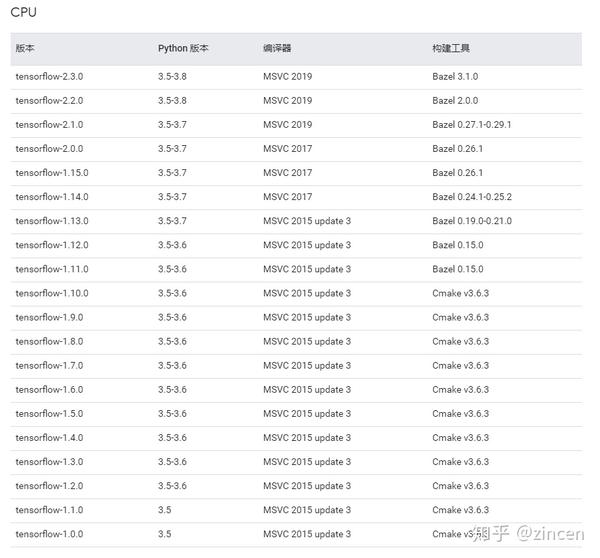Click the Python 版本 column header

pyautogui.click(x=183, y=48)
